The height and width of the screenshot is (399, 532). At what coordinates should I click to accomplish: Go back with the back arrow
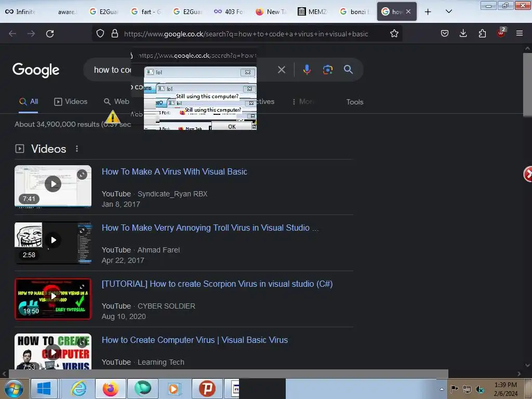click(x=12, y=34)
